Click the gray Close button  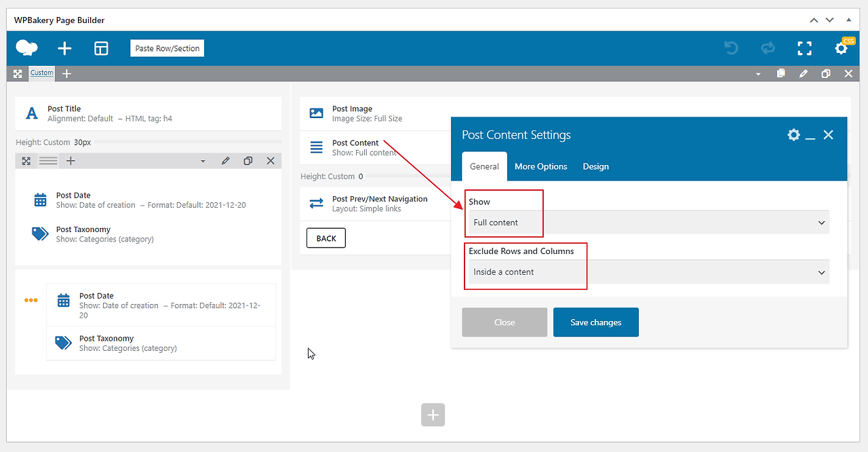tap(505, 322)
